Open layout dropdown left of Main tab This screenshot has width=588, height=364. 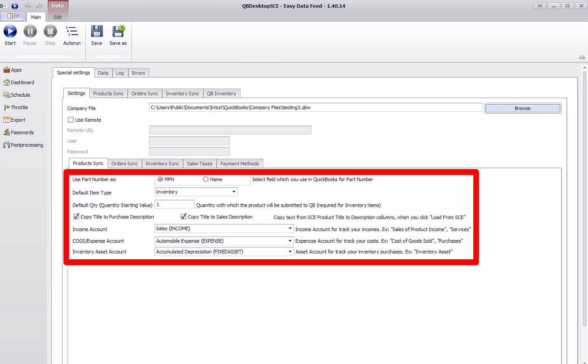[x=13, y=16]
